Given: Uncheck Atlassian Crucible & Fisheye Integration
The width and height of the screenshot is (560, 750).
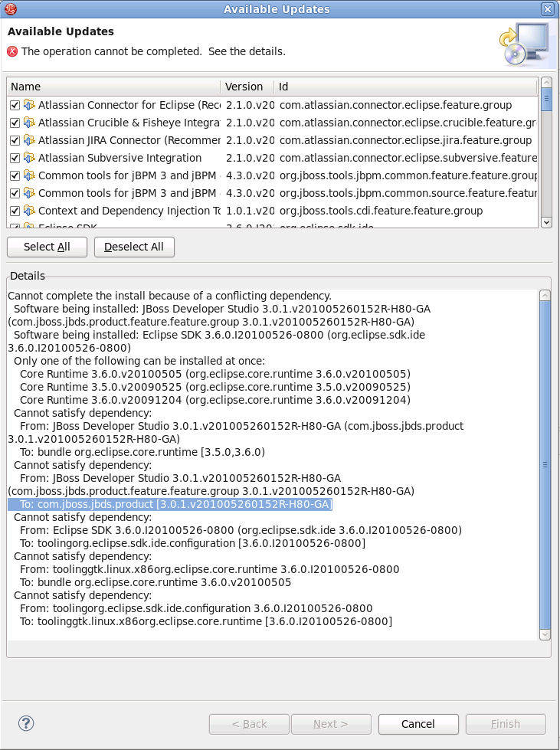Looking at the screenshot, I should click(x=15, y=123).
